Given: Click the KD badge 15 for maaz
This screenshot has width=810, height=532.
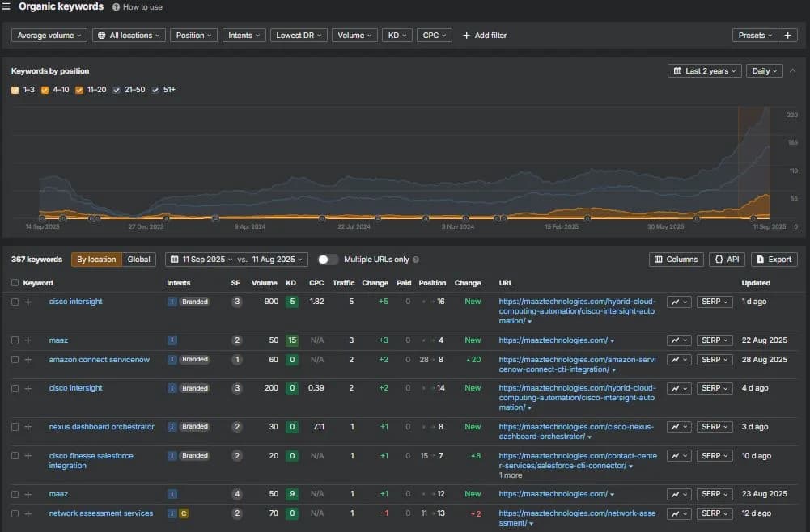Looking at the screenshot, I should (292, 340).
